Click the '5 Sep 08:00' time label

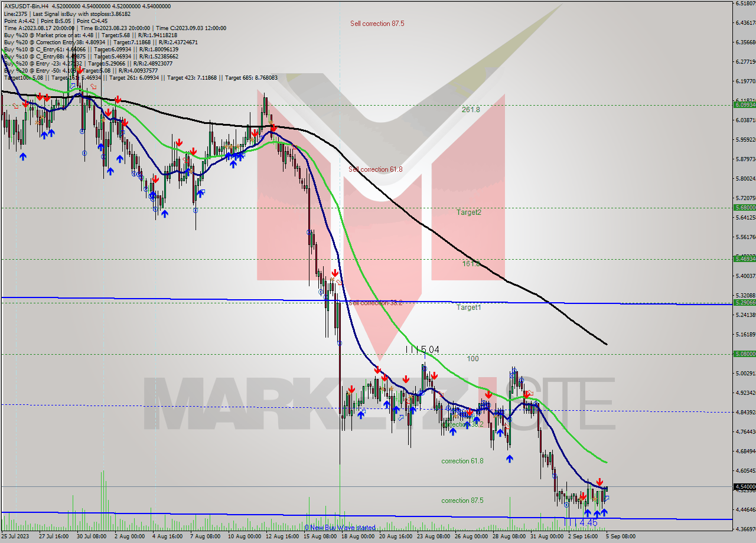click(x=620, y=537)
